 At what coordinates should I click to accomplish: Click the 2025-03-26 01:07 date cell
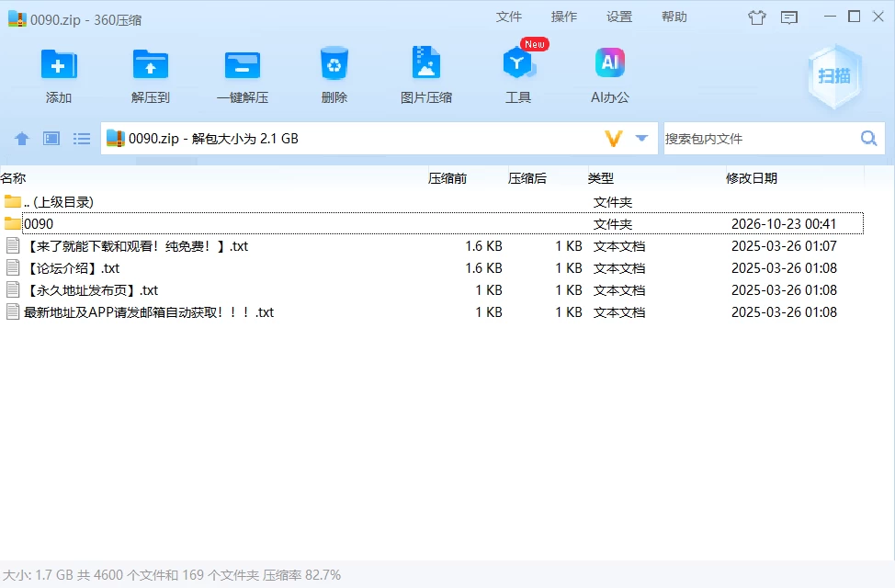[784, 246]
